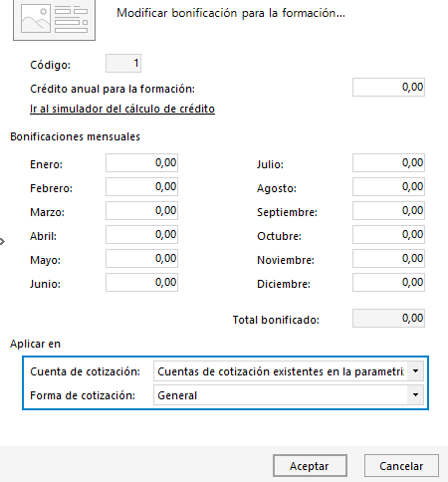Viewport: 448px width, 482px height.
Task: Open the credit calculation simulator link
Action: pyautogui.click(x=122, y=109)
